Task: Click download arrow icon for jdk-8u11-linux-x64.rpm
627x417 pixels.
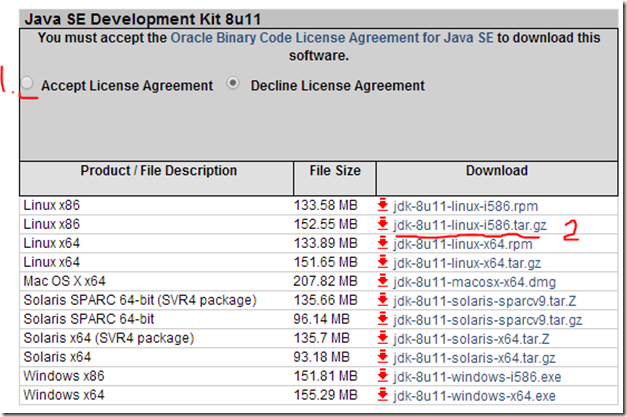Action: pyautogui.click(x=383, y=242)
